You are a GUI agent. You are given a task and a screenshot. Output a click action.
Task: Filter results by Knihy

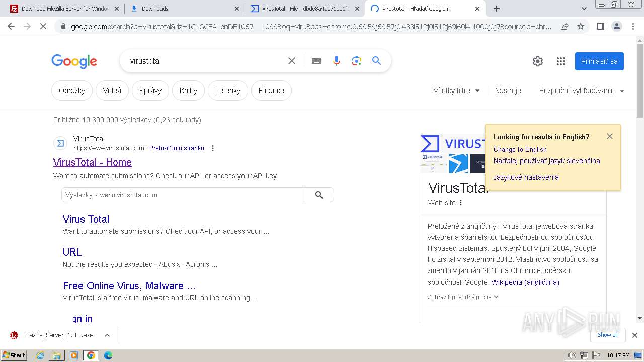(x=188, y=90)
